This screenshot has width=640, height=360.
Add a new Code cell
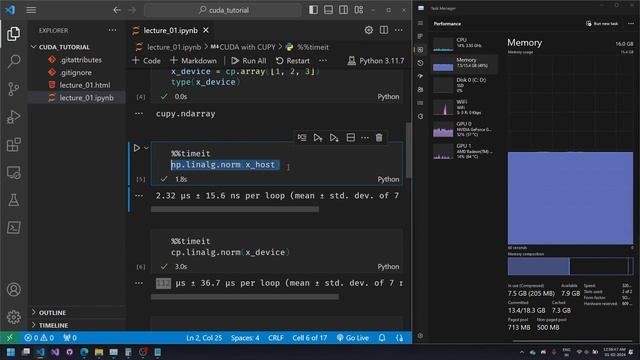146,61
